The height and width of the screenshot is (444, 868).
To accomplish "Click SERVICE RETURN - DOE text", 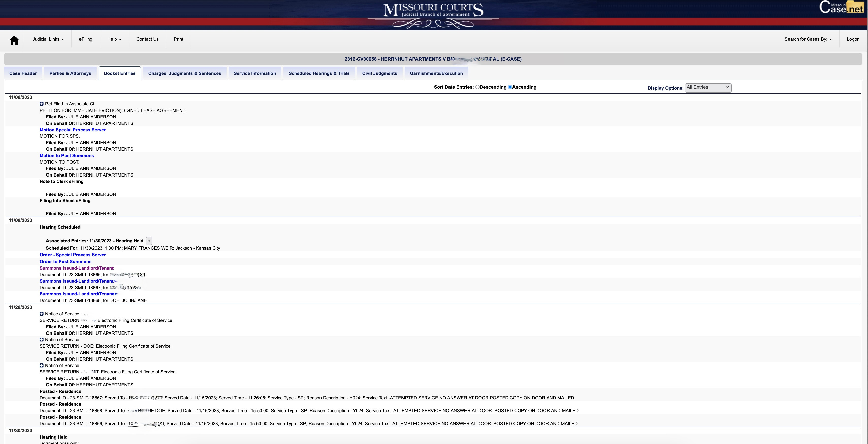I will click(105, 346).
